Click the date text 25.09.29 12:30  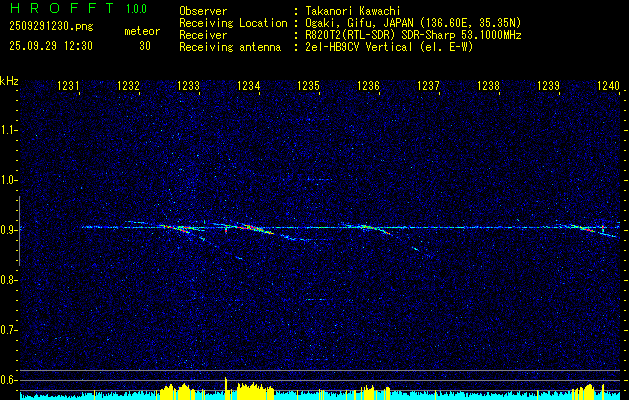coord(51,46)
